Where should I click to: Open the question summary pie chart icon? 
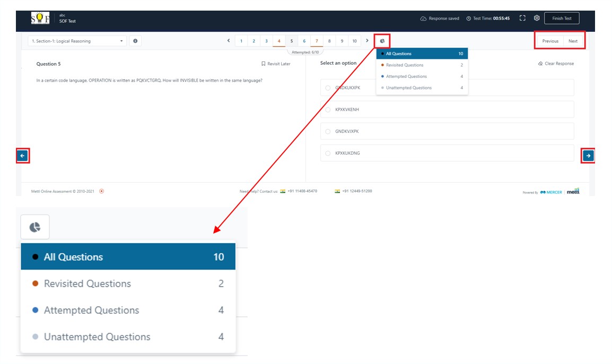click(x=382, y=41)
